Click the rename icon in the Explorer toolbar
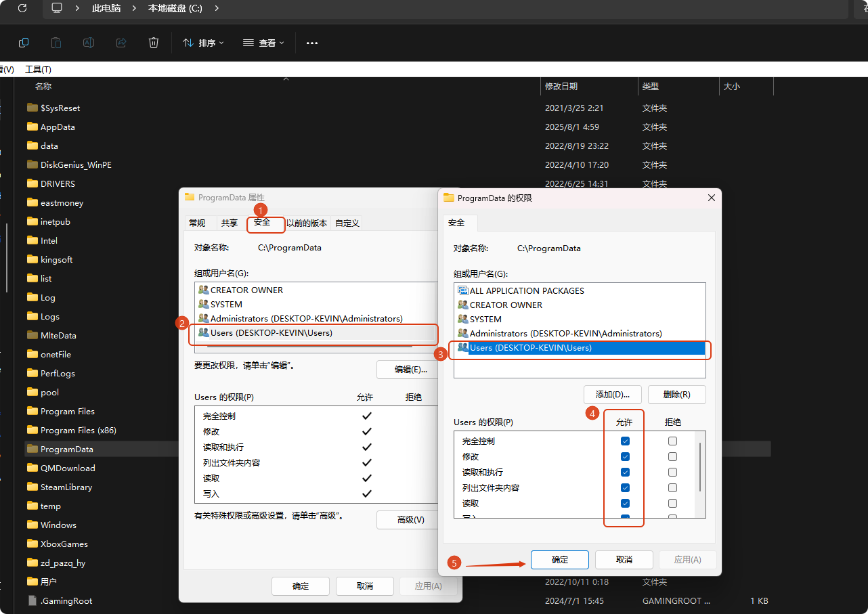Viewport: 868px width, 614px height. [x=89, y=43]
